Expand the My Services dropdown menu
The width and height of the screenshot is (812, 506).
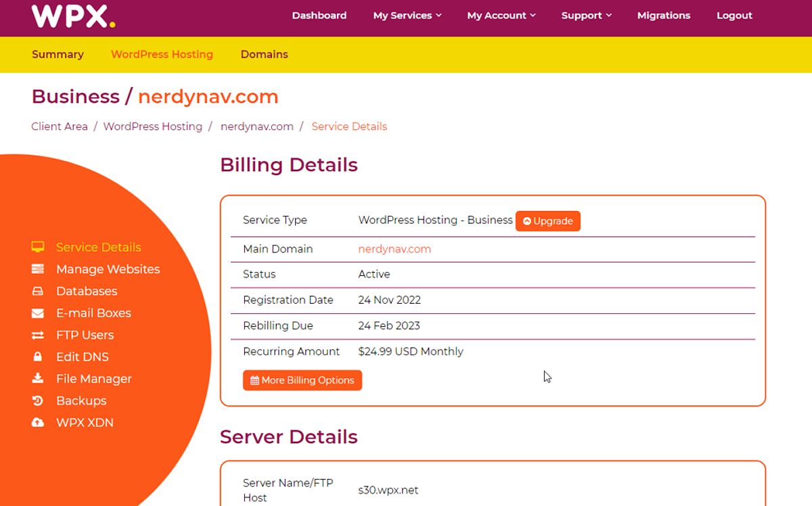coord(407,16)
